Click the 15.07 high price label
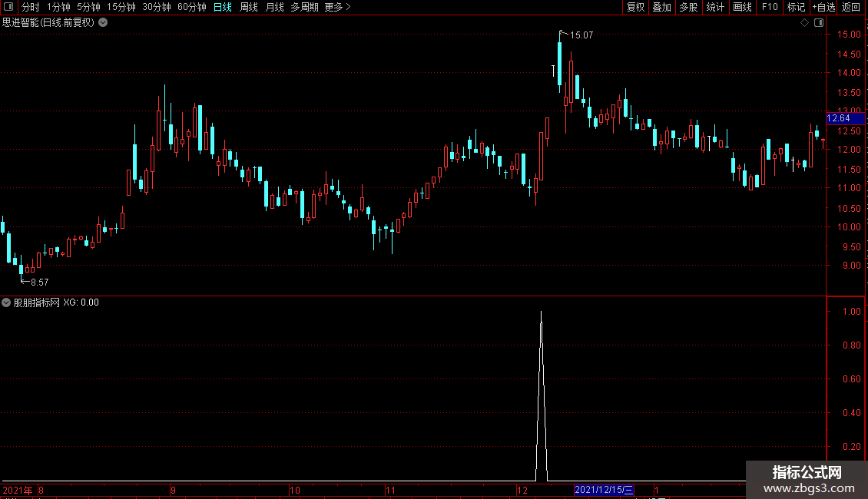This screenshot has width=868, height=499. [581, 35]
